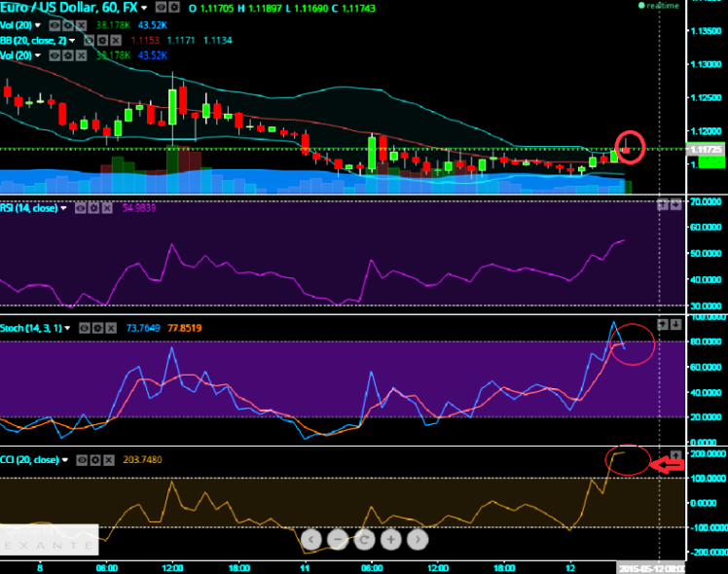Click the Stoch value 73.7649
Screen dimensions: 728x574
[x=143, y=328]
